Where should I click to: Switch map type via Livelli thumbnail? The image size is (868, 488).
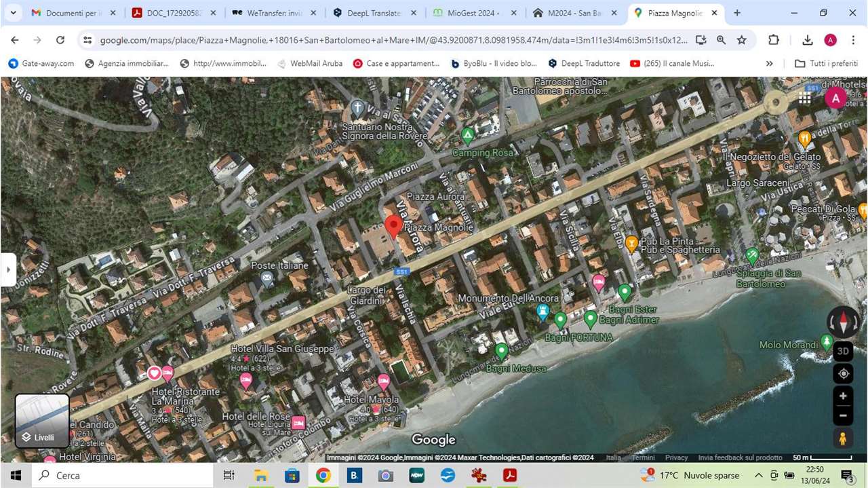[42, 421]
